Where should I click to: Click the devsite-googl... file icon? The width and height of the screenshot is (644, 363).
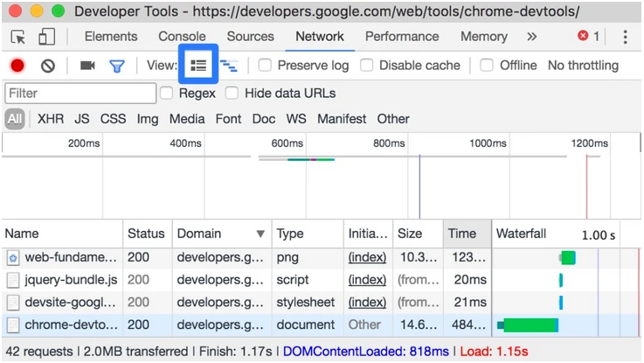pos(13,303)
